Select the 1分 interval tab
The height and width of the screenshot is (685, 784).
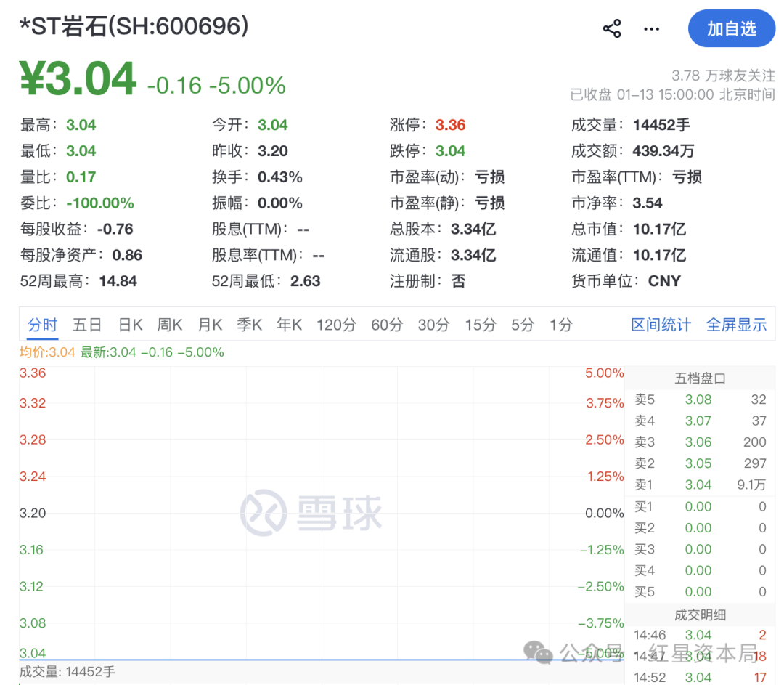pyautogui.click(x=560, y=325)
